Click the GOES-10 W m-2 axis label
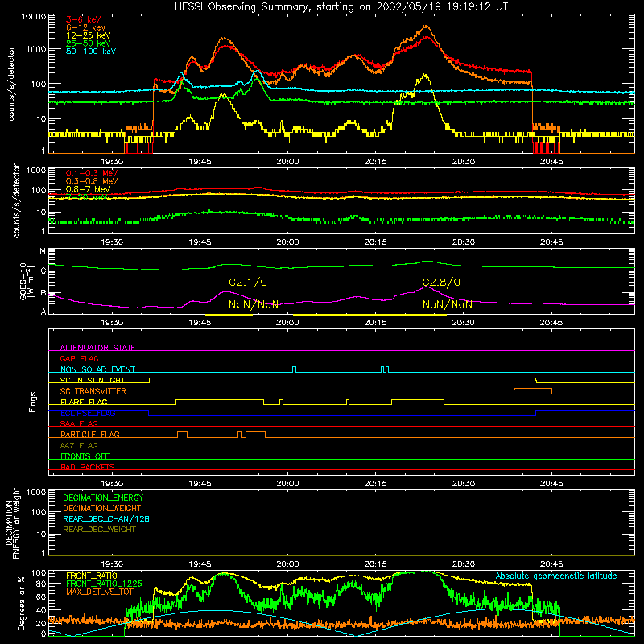Screen dimensions: 644x644 pyautogui.click(x=26, y=281)
